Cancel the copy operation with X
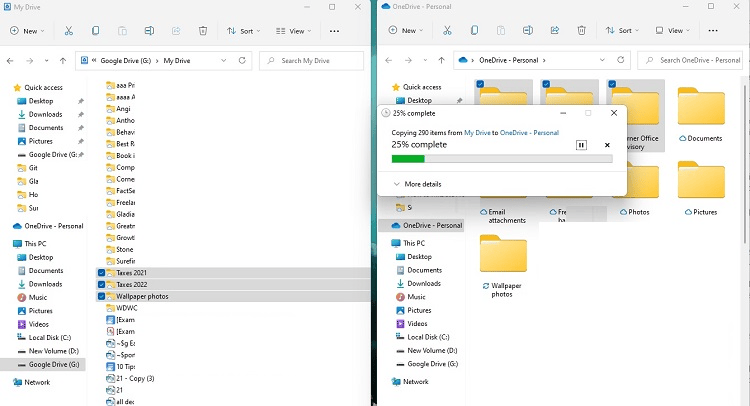The height and width of the screenshot is (406, 750). [607, 145]
